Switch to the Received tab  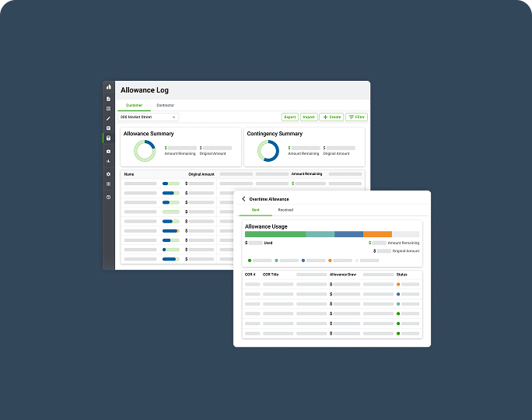pyautogui.click(x=285, y=210)
